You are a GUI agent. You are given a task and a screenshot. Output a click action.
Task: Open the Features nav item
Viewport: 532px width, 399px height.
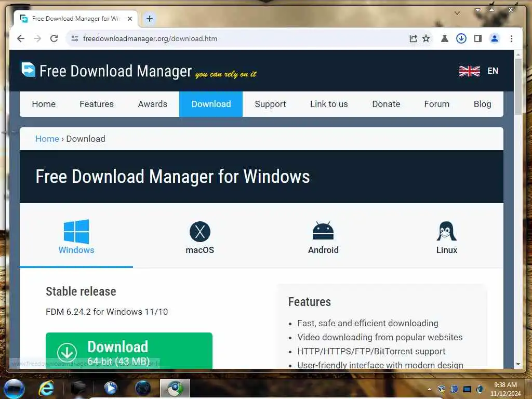[x=97, y=104]
